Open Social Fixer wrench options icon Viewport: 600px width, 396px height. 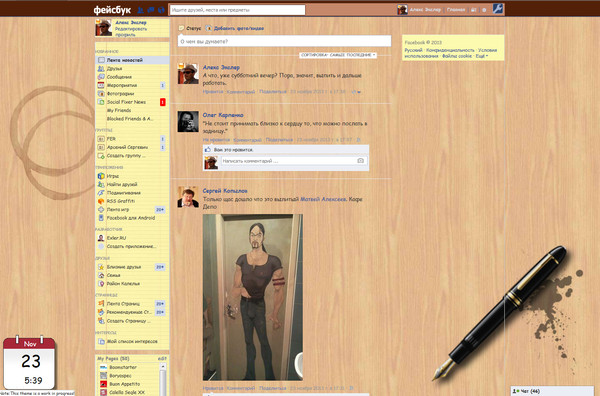click(x=498, y=8)
